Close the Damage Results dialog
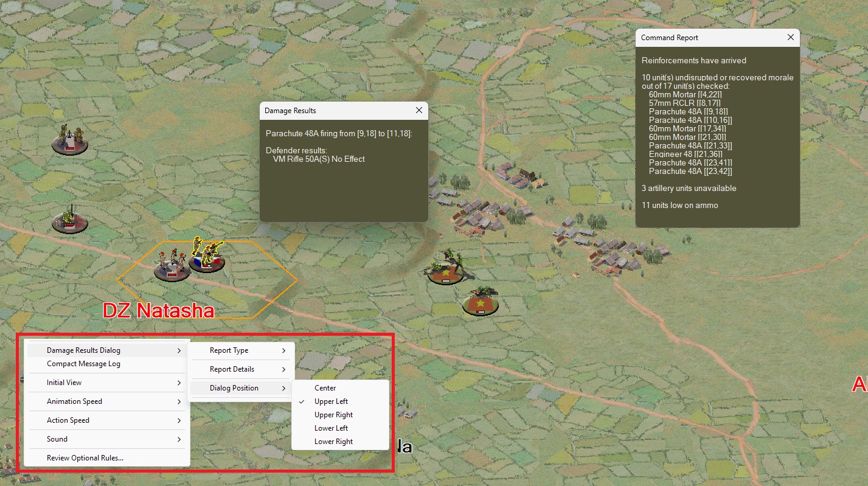Image resolution: width=868 pixels, height=486 pixels. [x=418, y=111]
